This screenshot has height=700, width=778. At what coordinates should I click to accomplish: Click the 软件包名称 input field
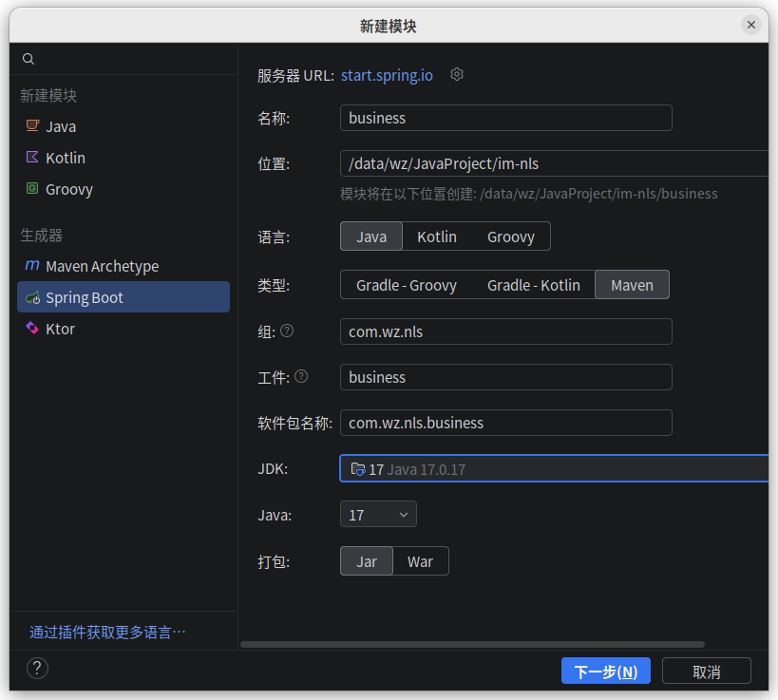tap(506, 423)
